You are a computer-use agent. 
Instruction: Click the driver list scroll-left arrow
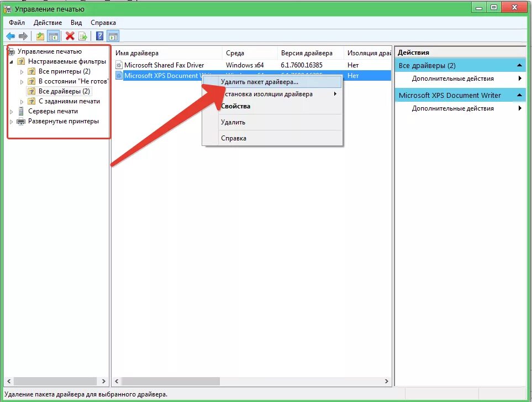click(117, 382)
